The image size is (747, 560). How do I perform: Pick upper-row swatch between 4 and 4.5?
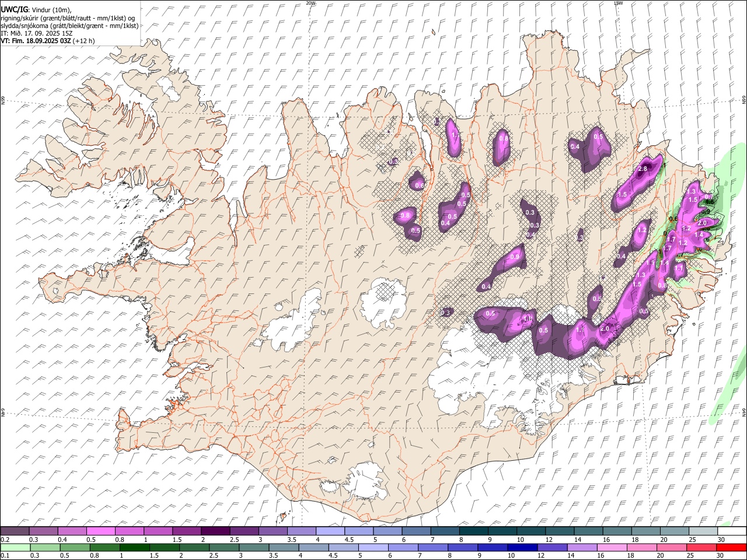pos(330,531)
